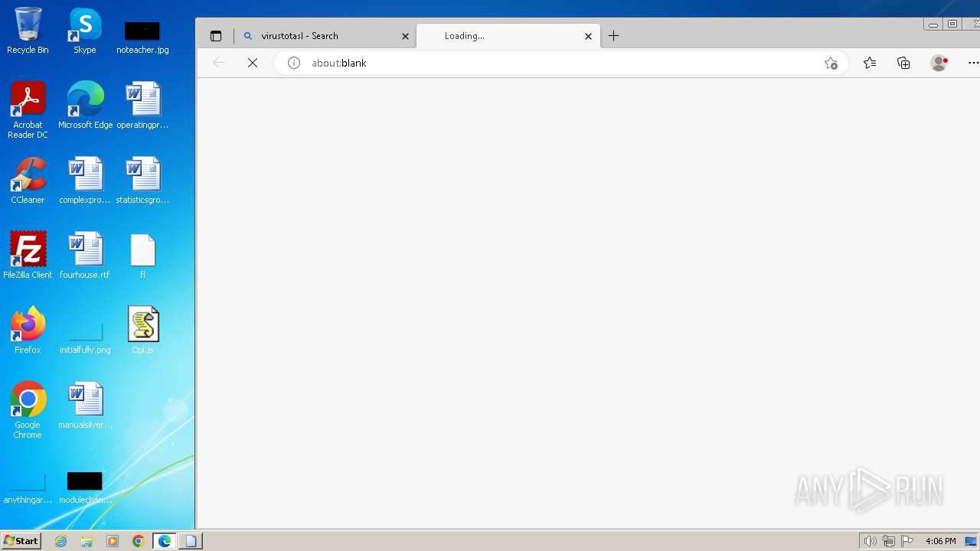Open Chrome from the taskbar

click(x=139, y=541)
